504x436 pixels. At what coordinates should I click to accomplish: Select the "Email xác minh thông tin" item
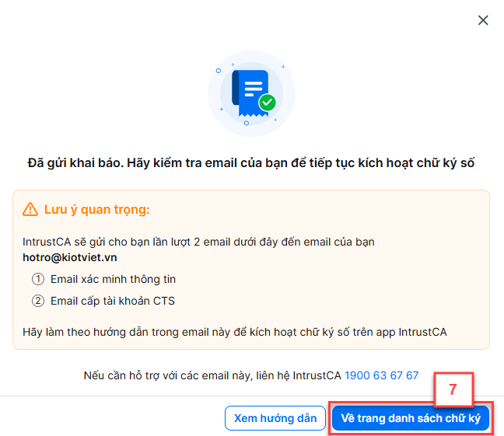pyautogui.click(x=113, y=279)
